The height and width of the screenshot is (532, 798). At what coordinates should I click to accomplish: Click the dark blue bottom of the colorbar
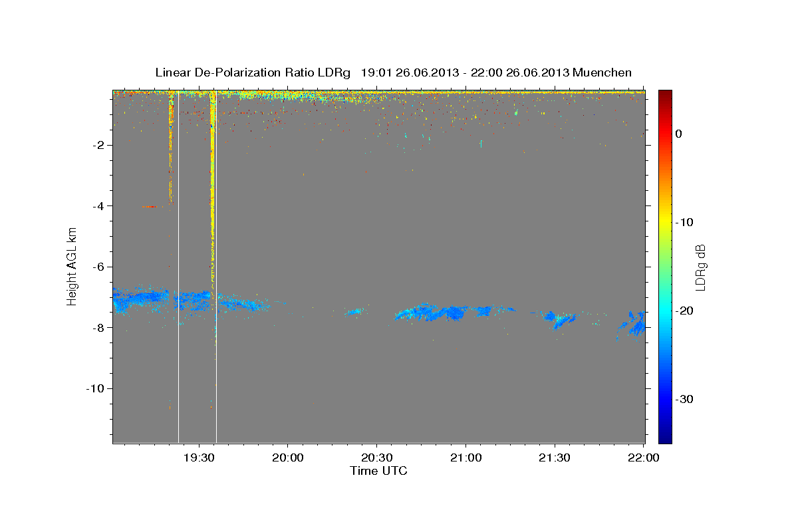click(665, 438)
